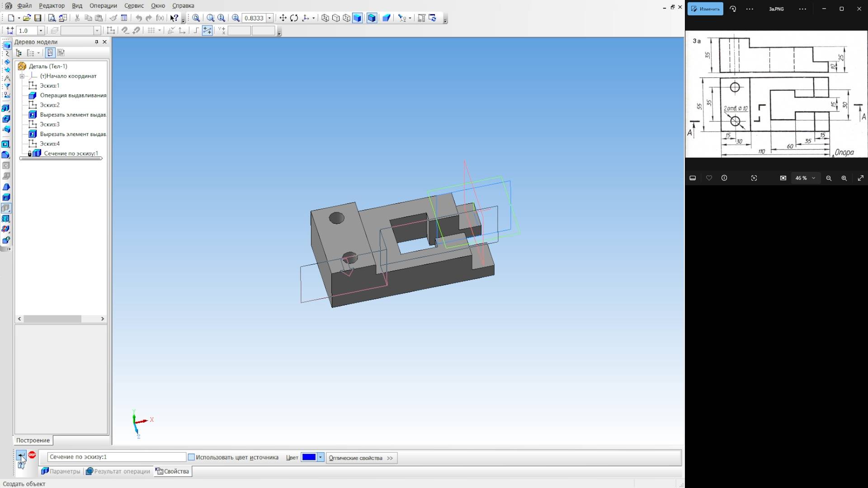Switch to wireframe display mode

(325, 18)
